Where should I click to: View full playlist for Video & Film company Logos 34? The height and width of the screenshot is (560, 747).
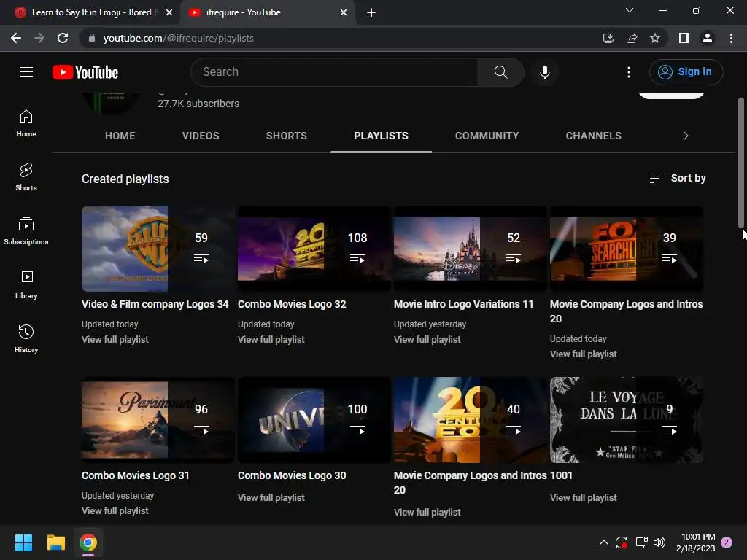pyautogui.click(x=115, y=340)
